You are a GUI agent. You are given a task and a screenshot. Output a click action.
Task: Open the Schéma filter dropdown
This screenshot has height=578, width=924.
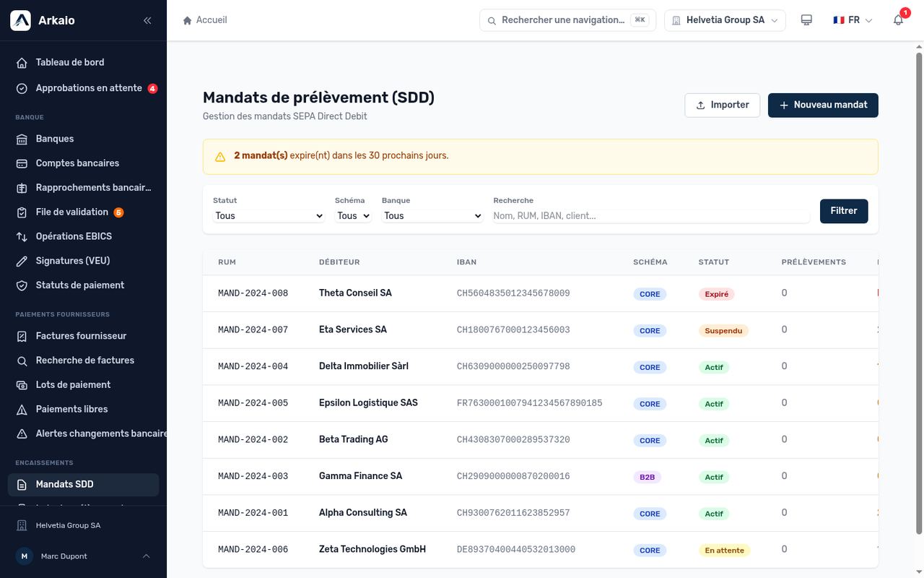pos(353,216)
